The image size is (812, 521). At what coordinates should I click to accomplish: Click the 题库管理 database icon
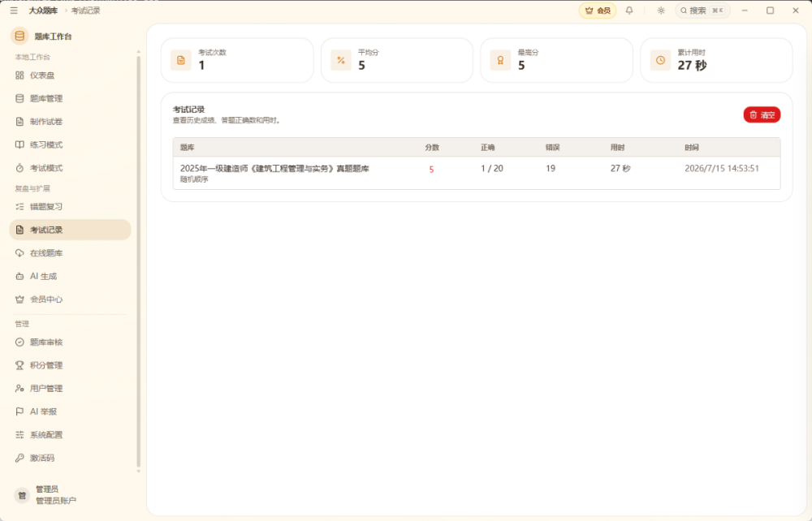click(x=19, y=98)
